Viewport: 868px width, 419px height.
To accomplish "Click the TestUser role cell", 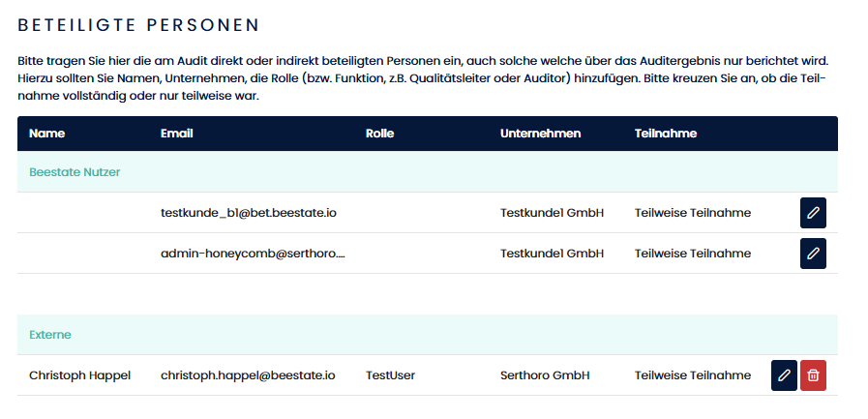I will point(390,375).
